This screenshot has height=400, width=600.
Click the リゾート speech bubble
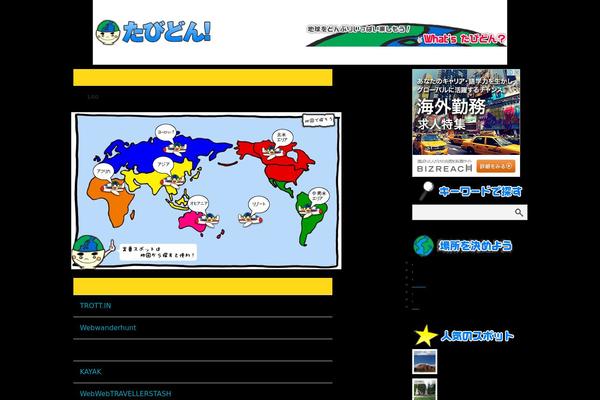[x=259, y=205]
